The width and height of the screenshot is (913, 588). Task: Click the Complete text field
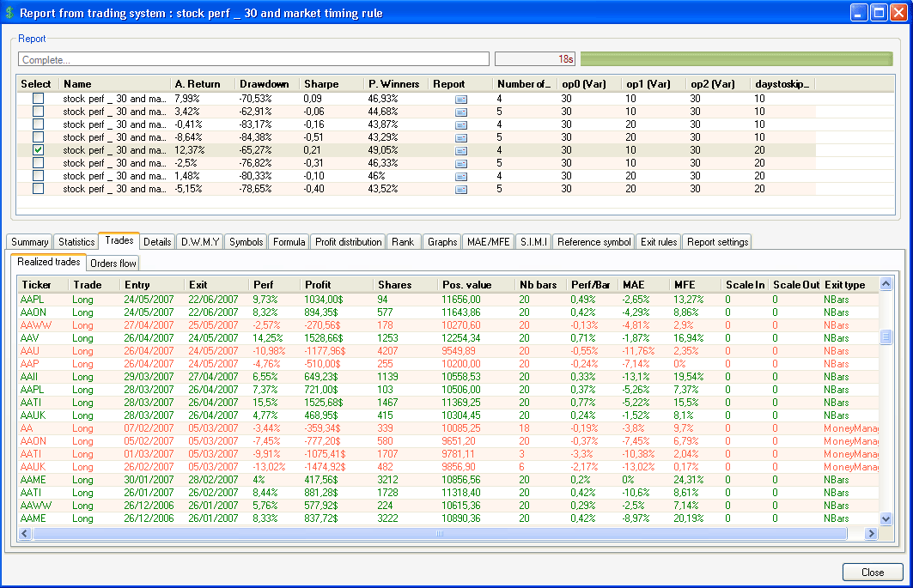click(x=253, y=58)
